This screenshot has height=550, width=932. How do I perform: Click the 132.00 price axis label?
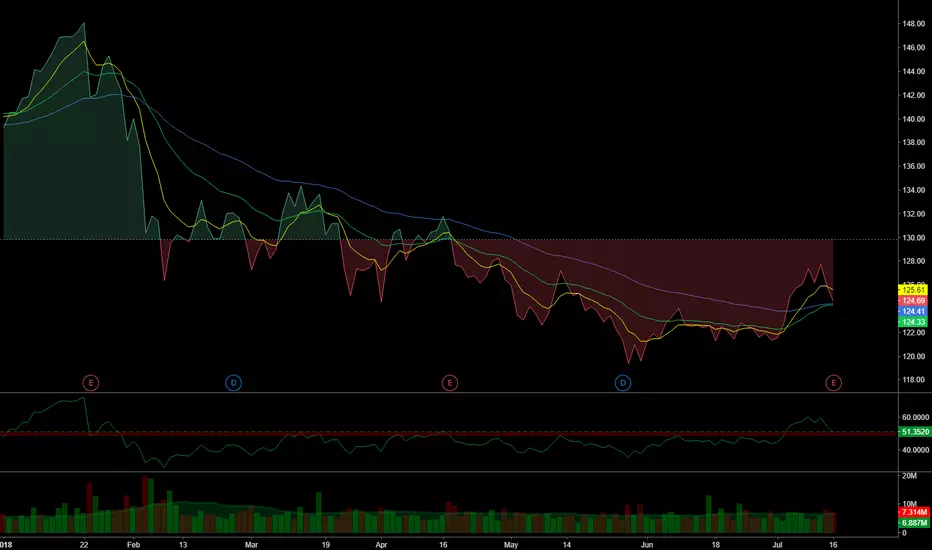[x=914, y=214]
